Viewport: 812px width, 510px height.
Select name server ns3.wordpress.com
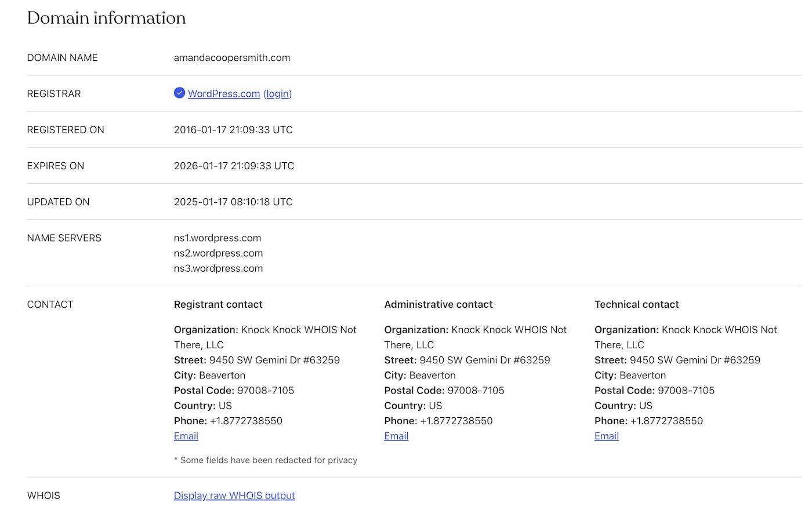point(218,268)
